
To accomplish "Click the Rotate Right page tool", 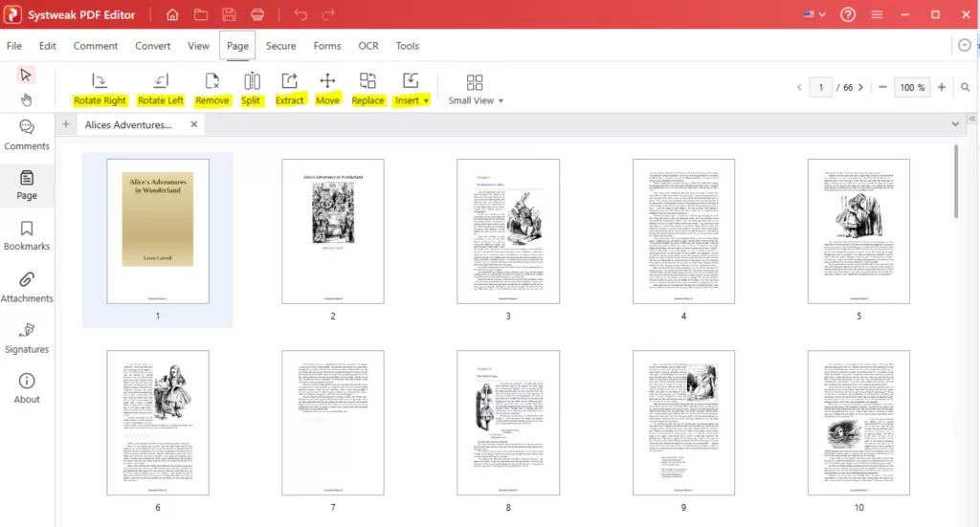I will (x=100, y=89).
